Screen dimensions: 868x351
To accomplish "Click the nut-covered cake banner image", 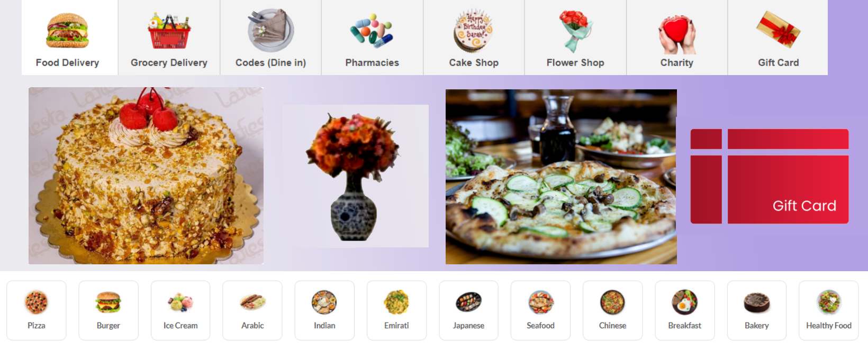I will pos(146,175).
